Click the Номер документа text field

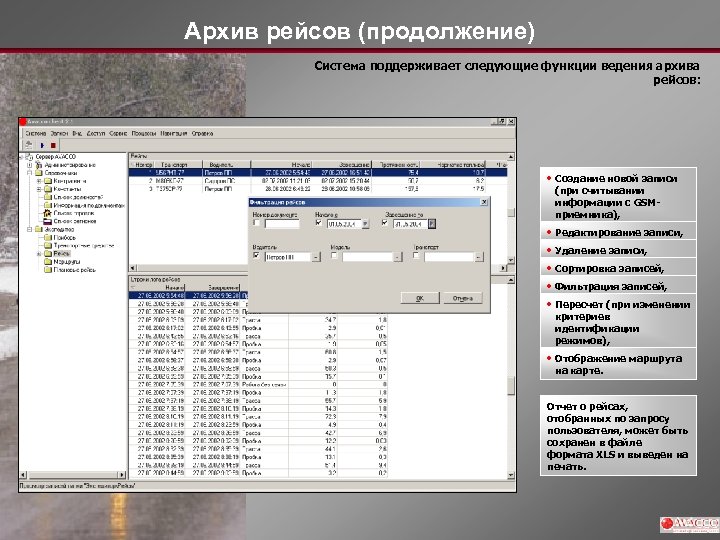pos(282,224)
